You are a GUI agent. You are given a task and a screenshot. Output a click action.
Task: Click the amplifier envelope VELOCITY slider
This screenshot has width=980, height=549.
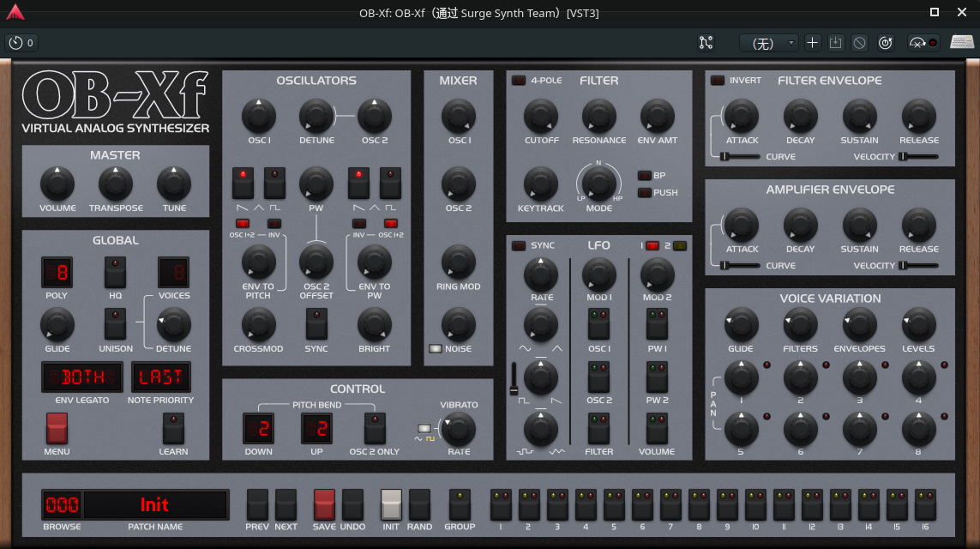pyautogui.click(x=919, y=265)
